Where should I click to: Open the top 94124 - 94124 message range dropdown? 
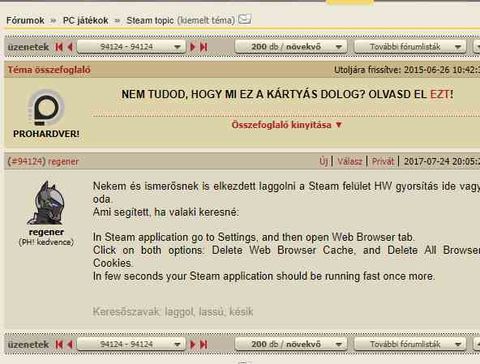[131, 47]
